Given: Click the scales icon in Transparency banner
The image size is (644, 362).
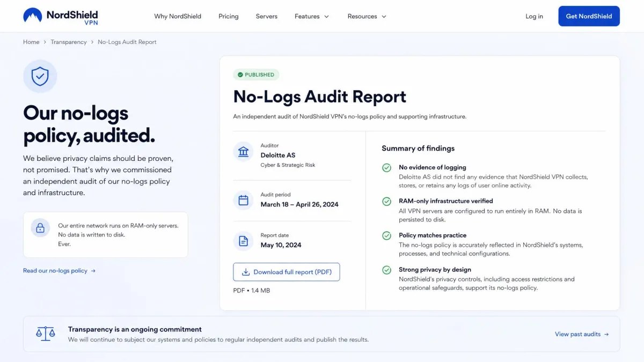Looking at the screenshot, I should [x=46, y=334].
